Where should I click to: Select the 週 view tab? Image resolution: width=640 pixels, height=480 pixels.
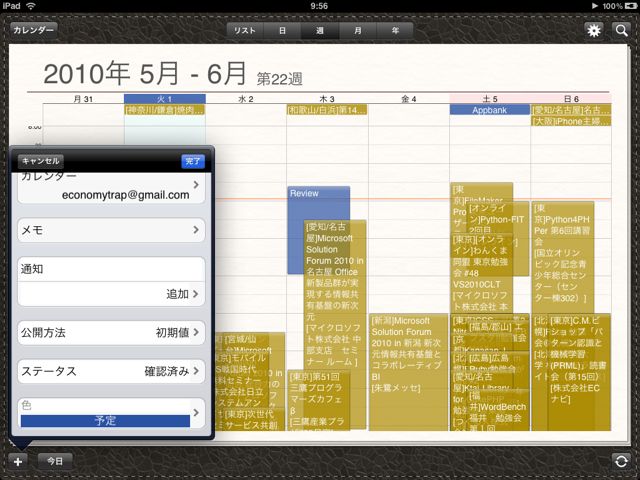[320, 31]
